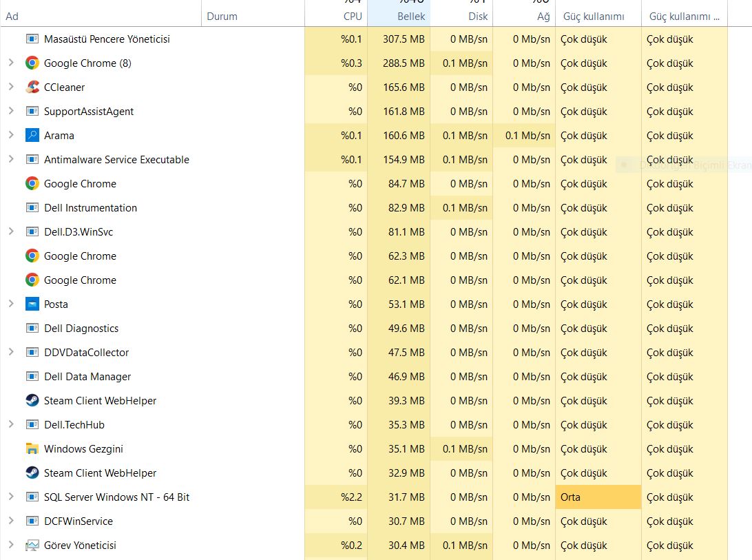
Task: Select the Dell Data Manager row
Action: tap(87, 377)
